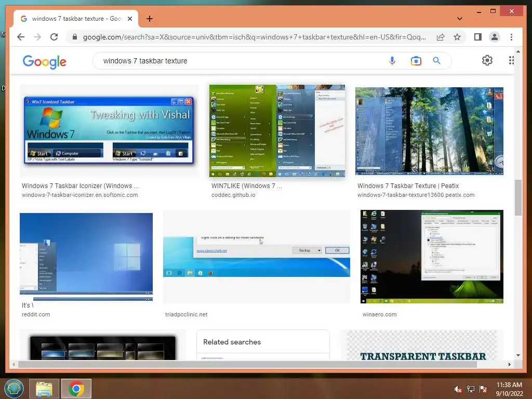Close the windows 7 taskbar texture tab
Image resolution: width=532 pixels, height=399 pixels.
[129, 19]
